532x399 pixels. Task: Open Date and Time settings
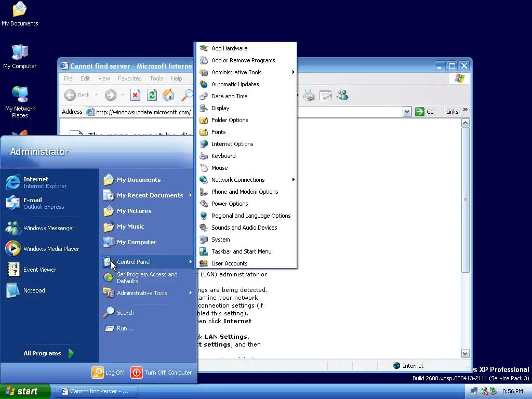pos(246,96)
